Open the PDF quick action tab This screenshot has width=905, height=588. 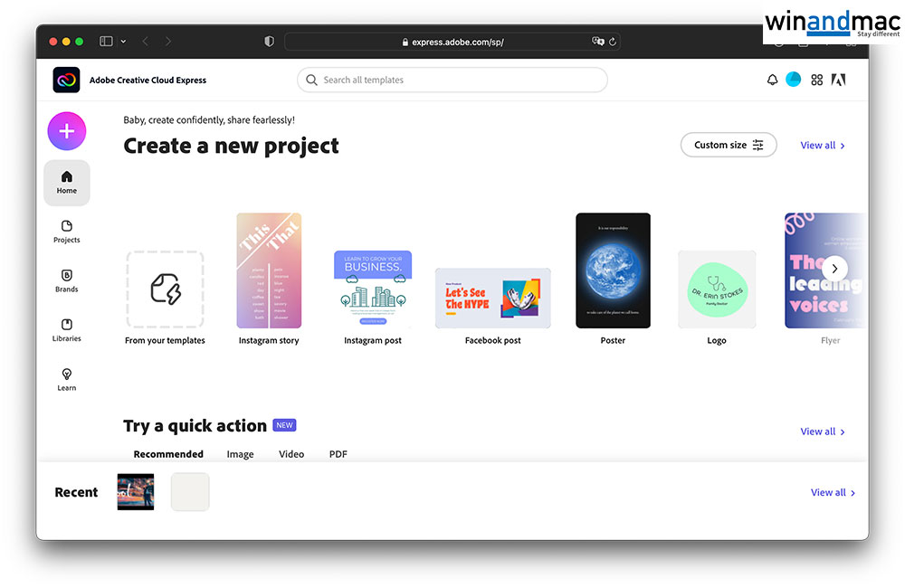click(x=338, y=454)
